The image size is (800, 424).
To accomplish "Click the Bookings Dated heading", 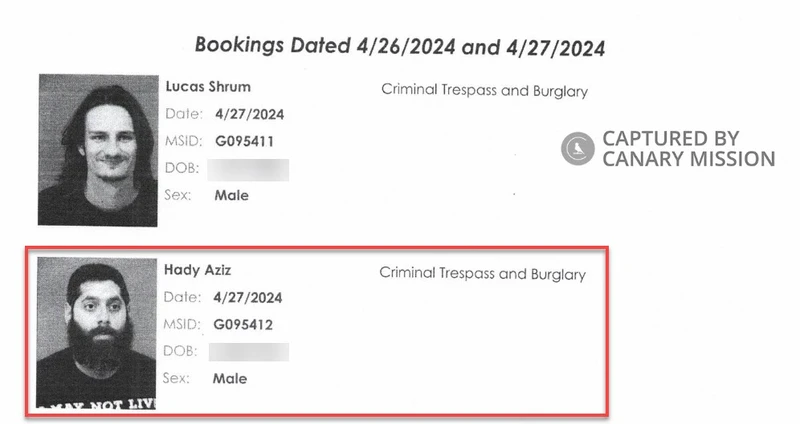I will pos(400,46).
